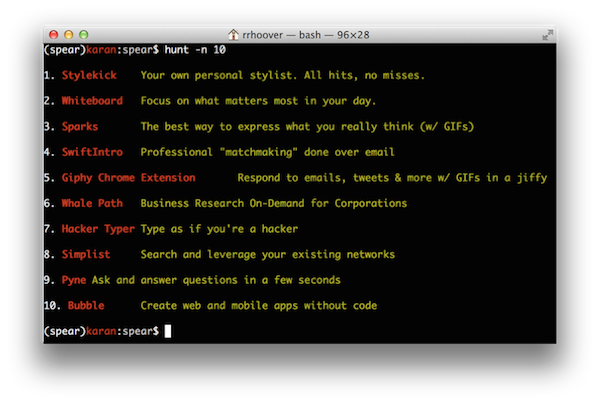This screenshot has width=600, height=404.
Task: Click 'Respond to emails, tweets & more' description
Action: click(392, 178)
